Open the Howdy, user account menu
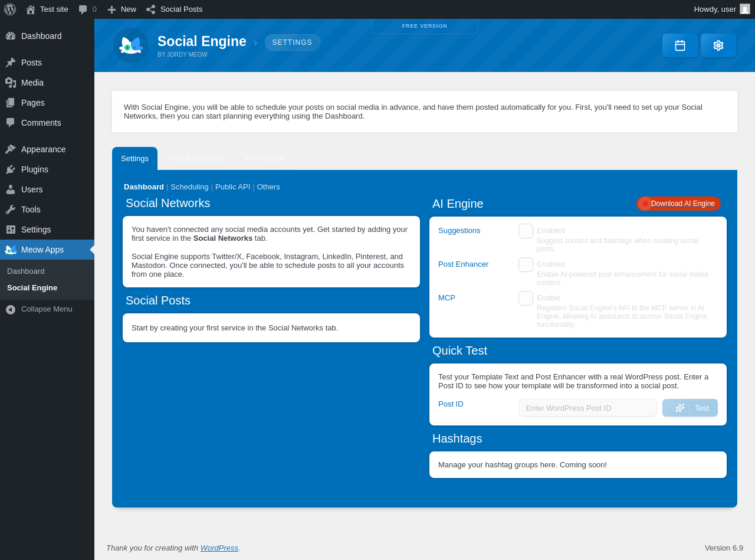This screenshot has height=560, width=755. coord(715,9)
